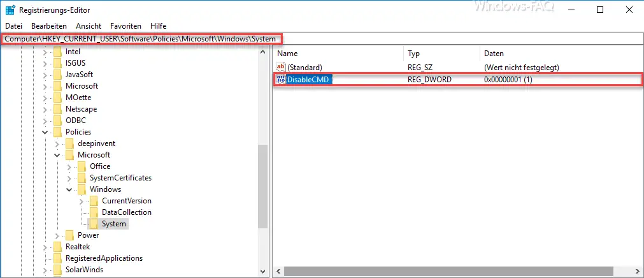Select the MOette folder icon
The height and width of the screenshot is (278, 644).
point(57,98)
